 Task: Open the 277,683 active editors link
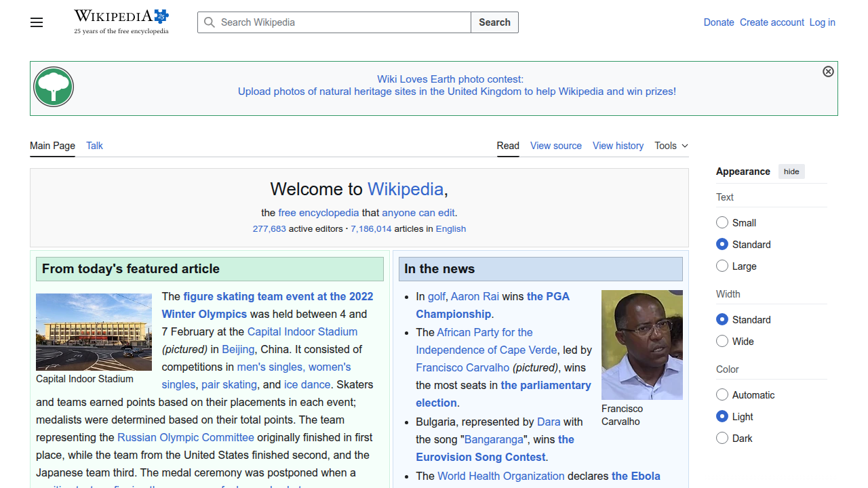click(269, 229)
